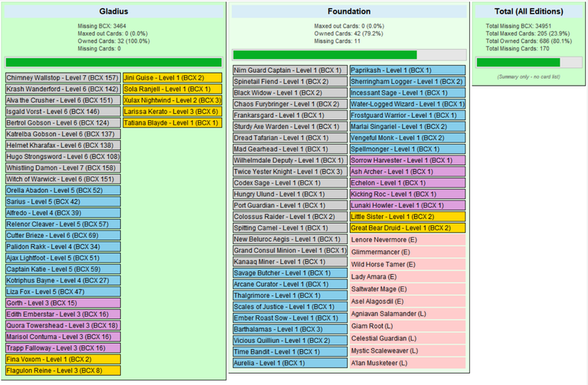The width and height of the screenshot is (588, 385).
Task: Click the Gladius green progress bar
Action: [113, 62]
